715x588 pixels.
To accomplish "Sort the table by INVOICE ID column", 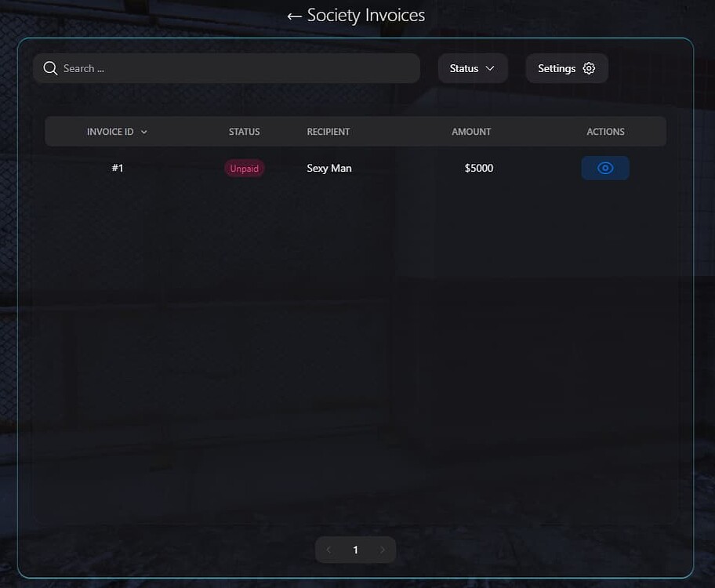I will [x=111, y=132].
